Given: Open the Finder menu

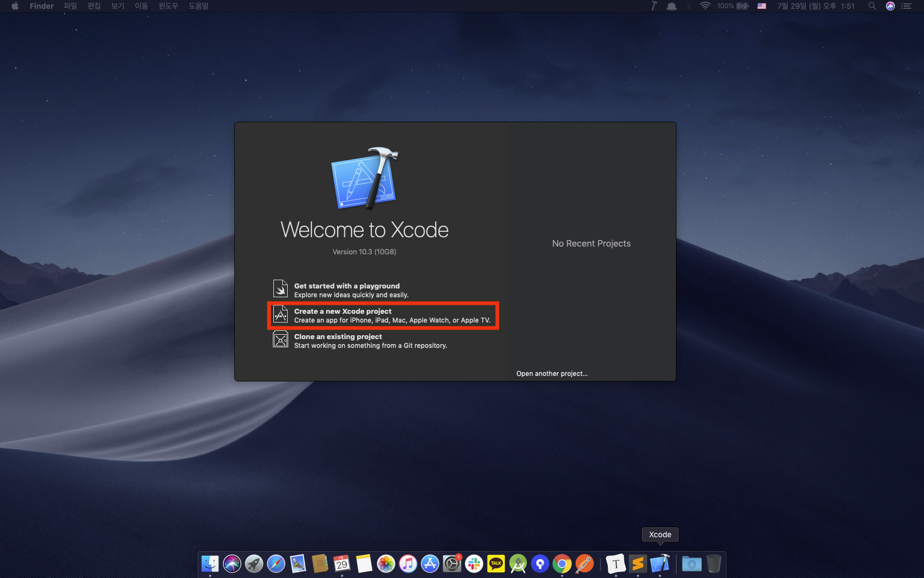Looking at the screenshot, I should pos(42,6).
